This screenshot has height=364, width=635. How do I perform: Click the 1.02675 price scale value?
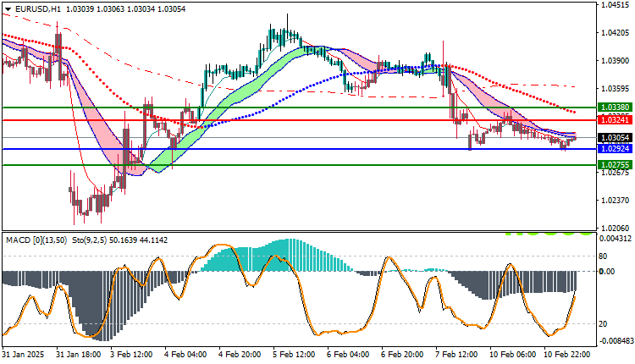pyautogui.click(x=616, y=173)
